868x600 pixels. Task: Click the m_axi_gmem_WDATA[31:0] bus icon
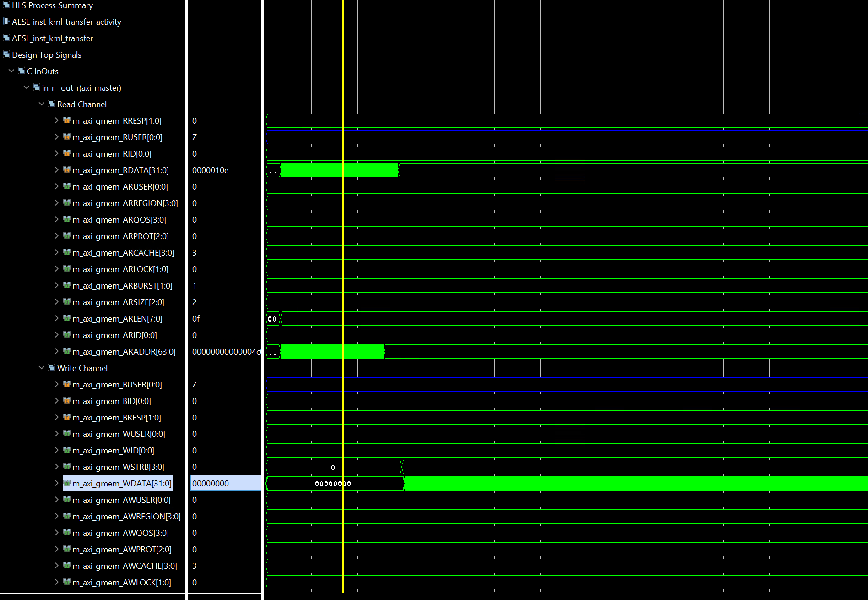pos(67,483)
